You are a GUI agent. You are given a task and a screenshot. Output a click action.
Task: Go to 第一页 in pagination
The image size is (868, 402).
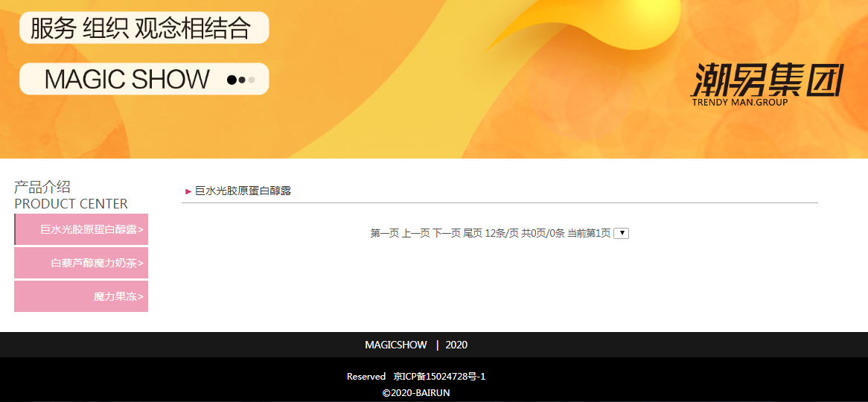[384, 234]
